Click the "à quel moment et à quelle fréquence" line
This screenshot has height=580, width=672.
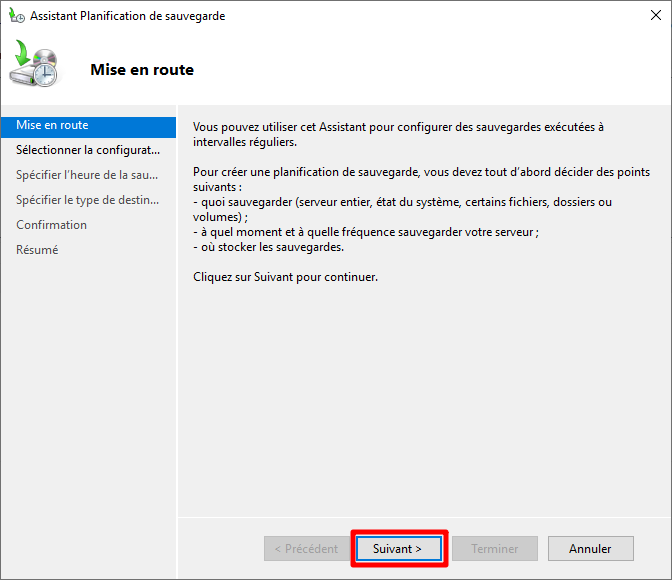(366, 232)
